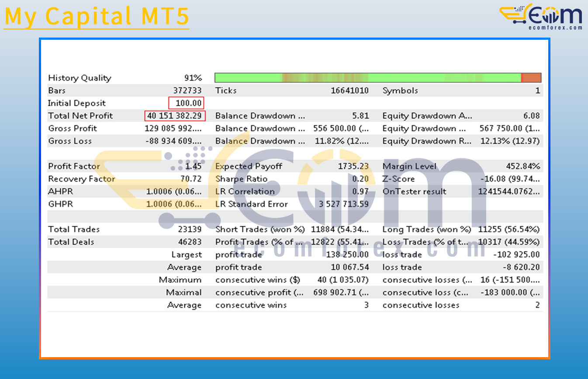The image size is (588, 379).
Task: Click the History Quality progress bar
Action: [x=378, y=78]
